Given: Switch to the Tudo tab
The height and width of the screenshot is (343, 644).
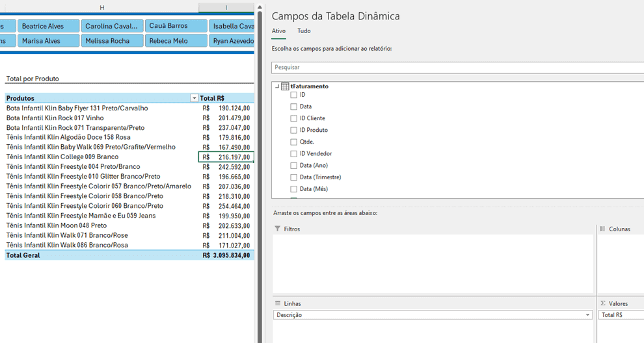Looking at the screenshot, I should [x=304, y=31].
